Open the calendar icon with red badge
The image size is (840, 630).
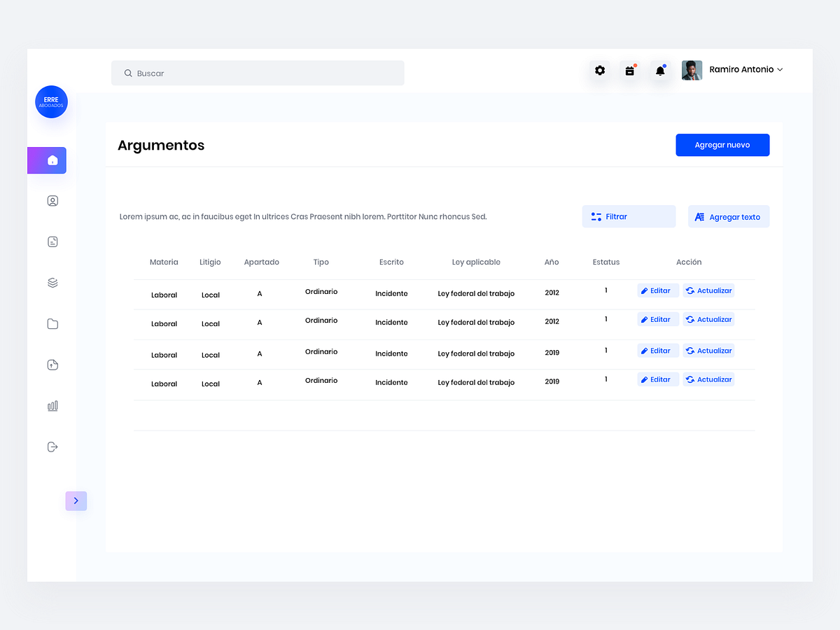tap(629, 70)
